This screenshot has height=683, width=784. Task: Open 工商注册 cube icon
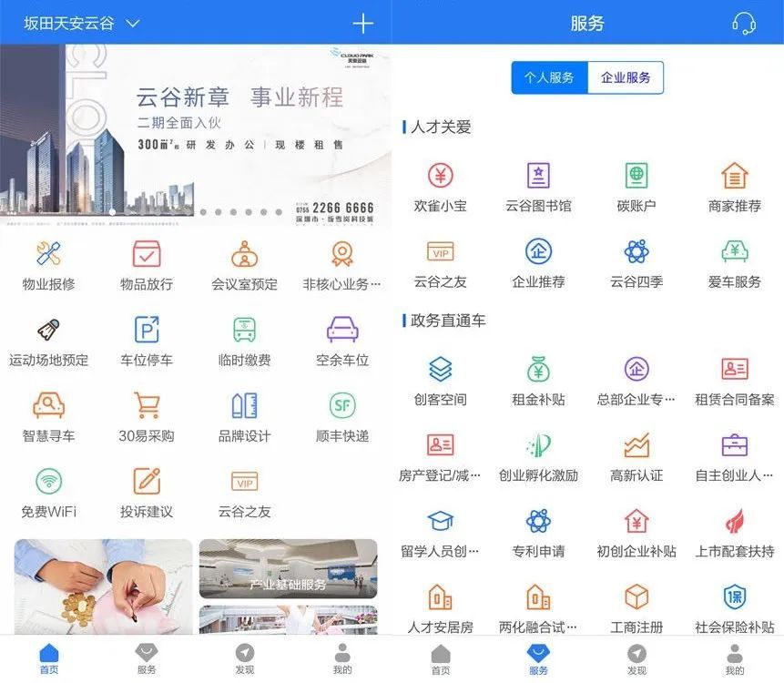point(636,597)
